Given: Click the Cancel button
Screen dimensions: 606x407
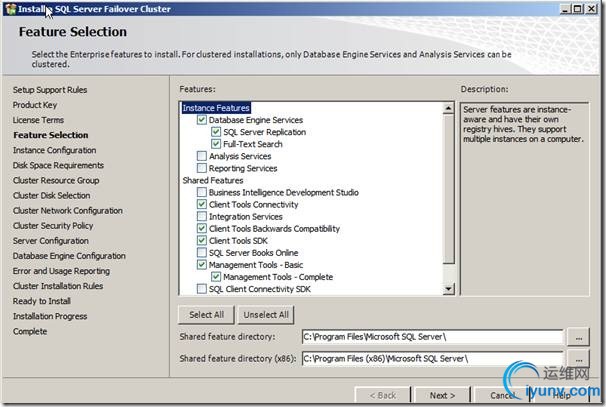Looking at the screenshot, I should 502,395.
